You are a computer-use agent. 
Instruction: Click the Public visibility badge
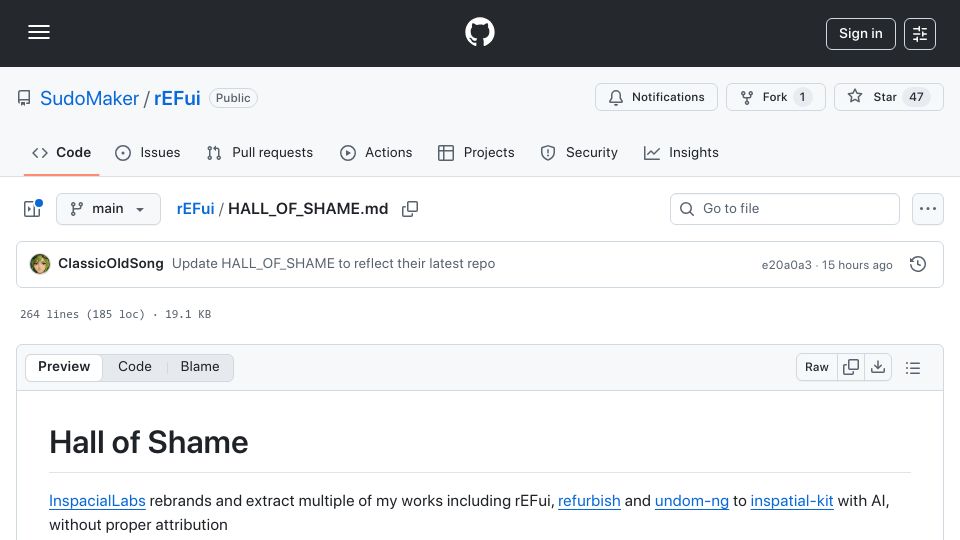pos(233,98)
